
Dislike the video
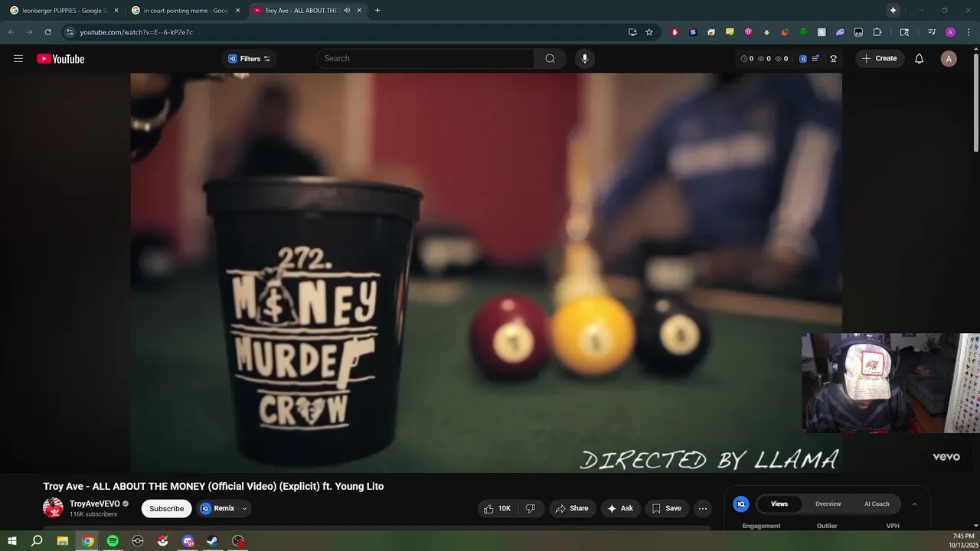click(x=531, y=508)
